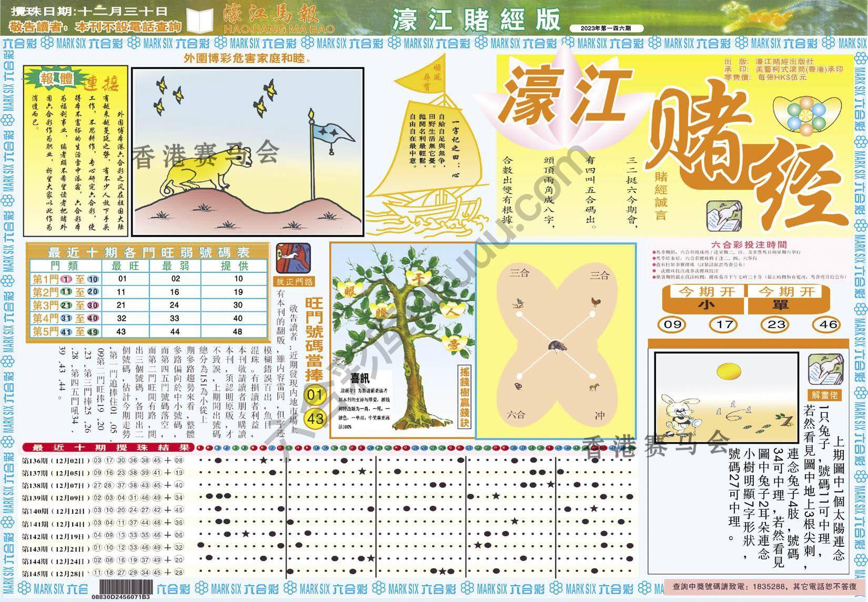The width and height of the screenshot is (868, 602).
Task: Click the 2023年第一四六期 issue label
Action: (x=606, y=28)
